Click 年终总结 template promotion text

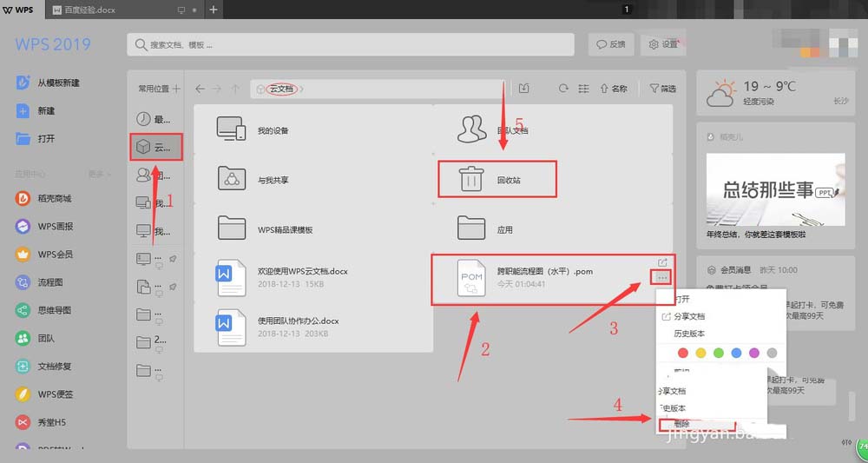(756, 235)
